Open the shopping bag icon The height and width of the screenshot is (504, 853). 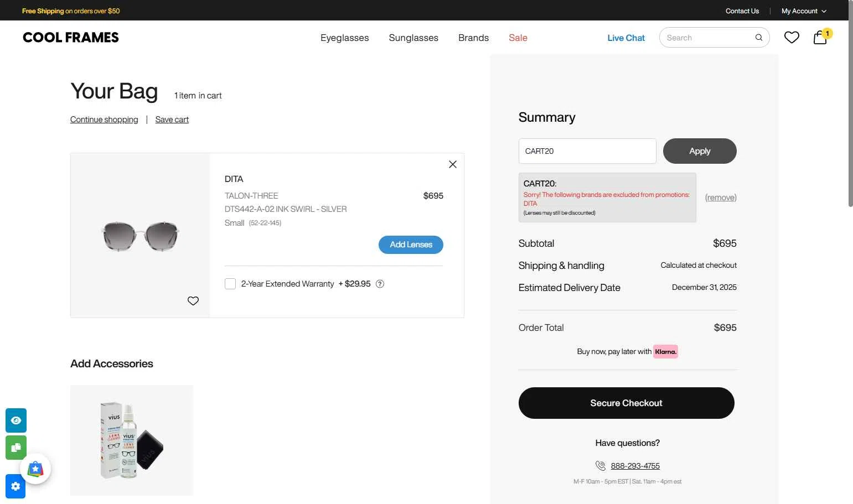point(820,37)
